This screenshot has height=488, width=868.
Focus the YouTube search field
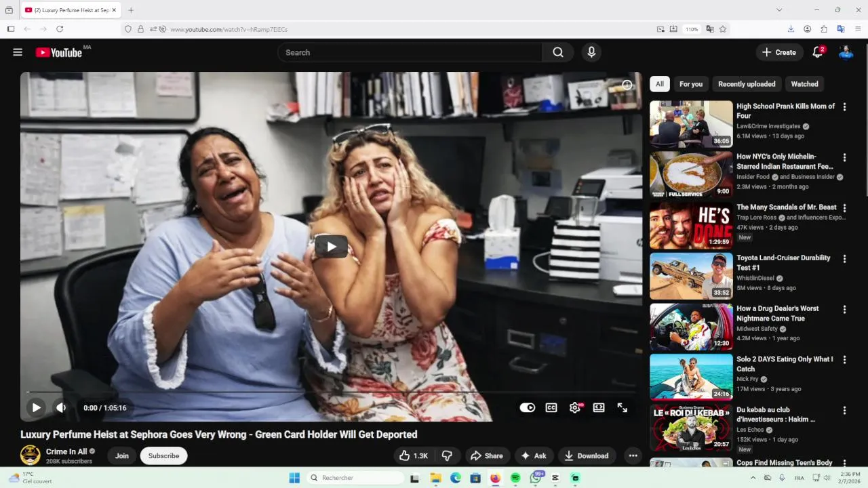410,52
